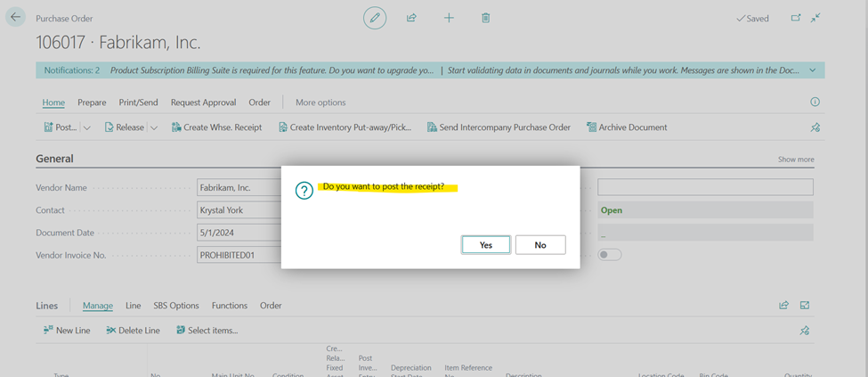Click Depreciation Start Date column header

pyautogui.click(x=410, y=372)
